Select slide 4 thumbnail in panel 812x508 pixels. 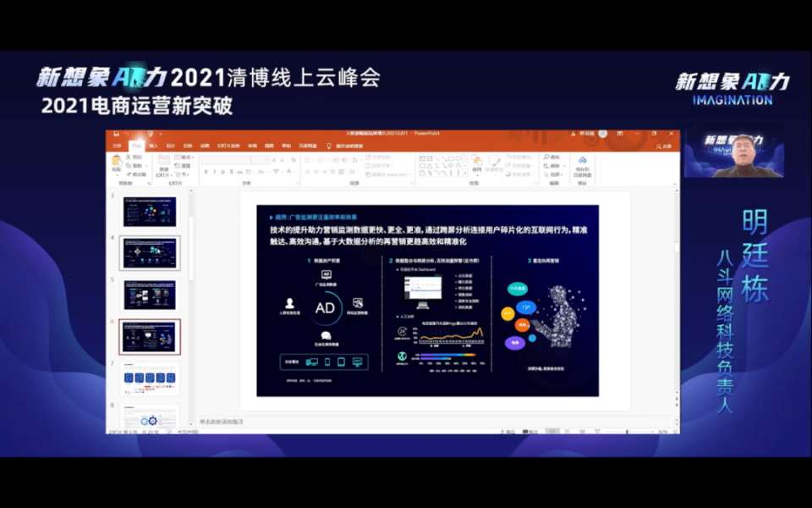click(x=150, y=252)
